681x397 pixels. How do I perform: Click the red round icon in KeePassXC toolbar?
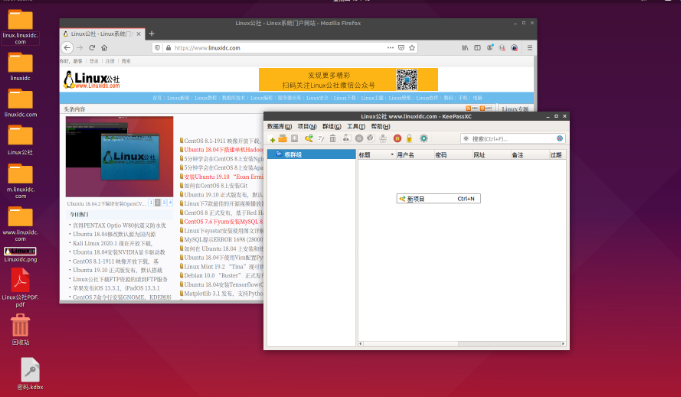coord(397,138)
